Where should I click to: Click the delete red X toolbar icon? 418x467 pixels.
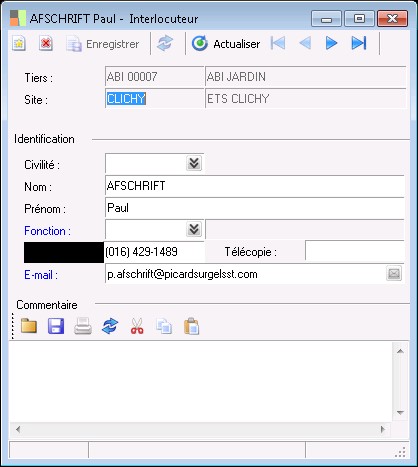[x=46, y=44]
